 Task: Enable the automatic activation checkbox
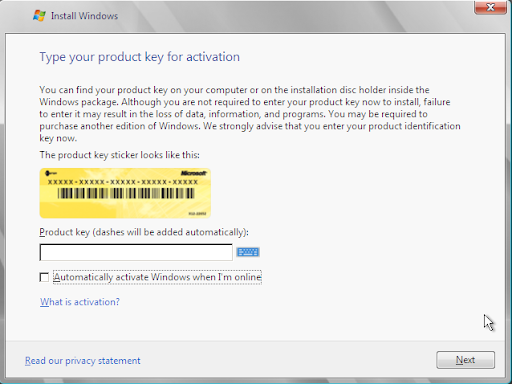[x=44, y=277]
